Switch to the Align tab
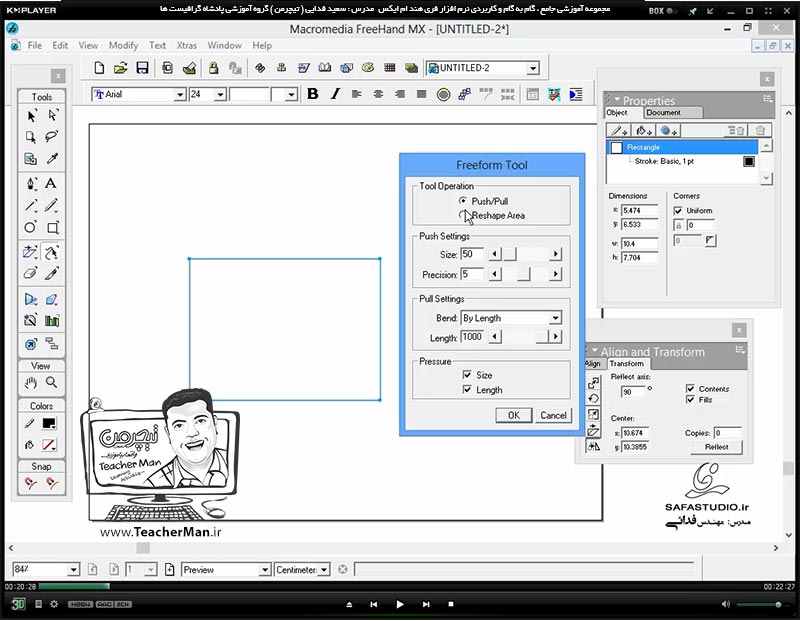 pos(592,363)
